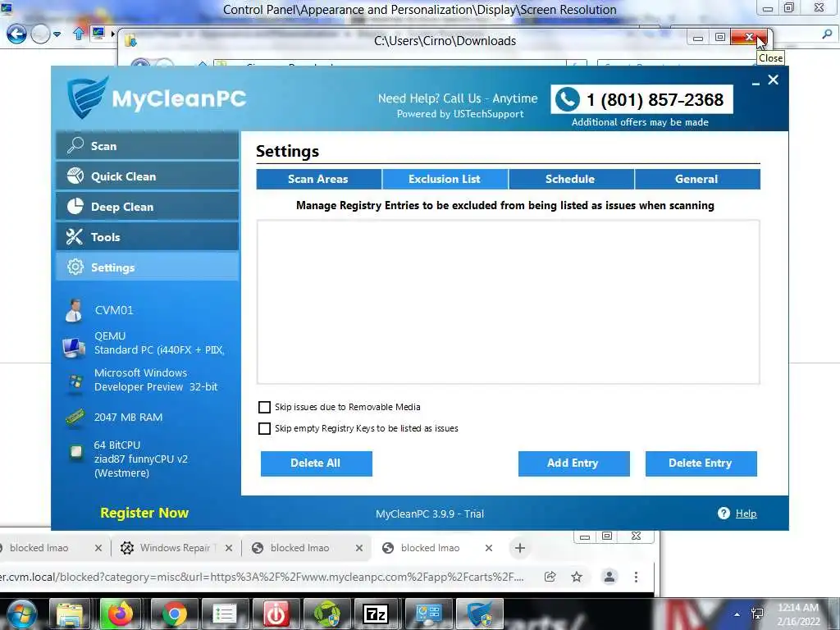This screenshot has width=840, height=630.
Task: Click the Delete Entry button
Action: [701, 463]
